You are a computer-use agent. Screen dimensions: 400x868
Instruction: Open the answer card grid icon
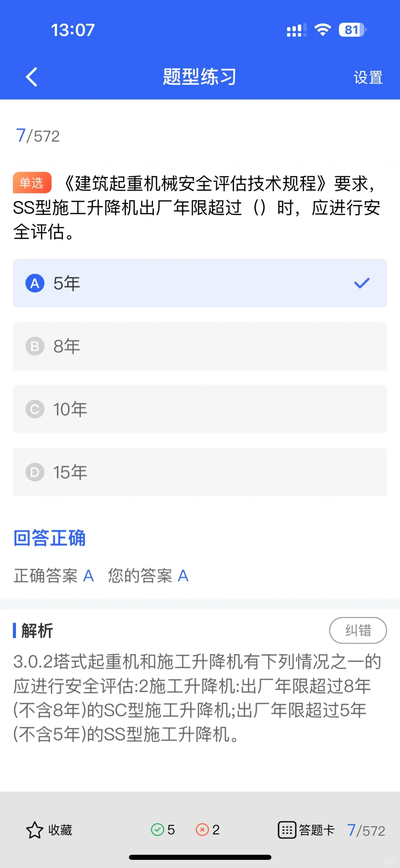(x=287, y=830)
